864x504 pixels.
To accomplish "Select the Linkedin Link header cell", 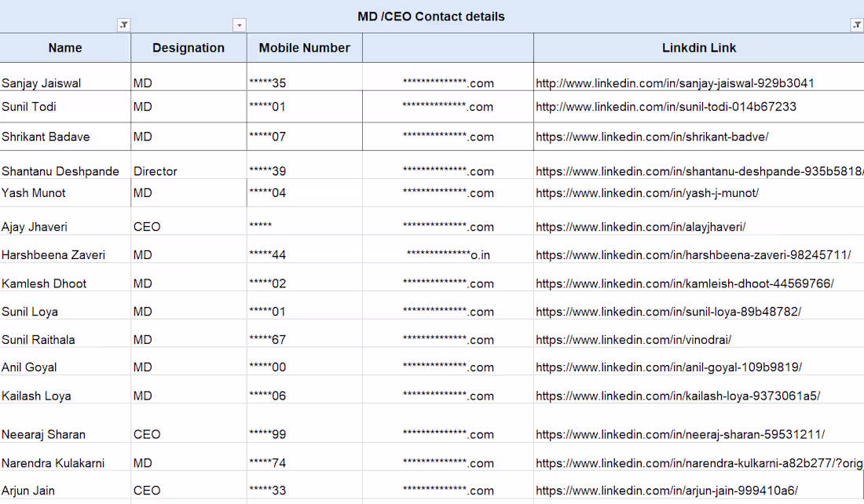I will (699, 48).
